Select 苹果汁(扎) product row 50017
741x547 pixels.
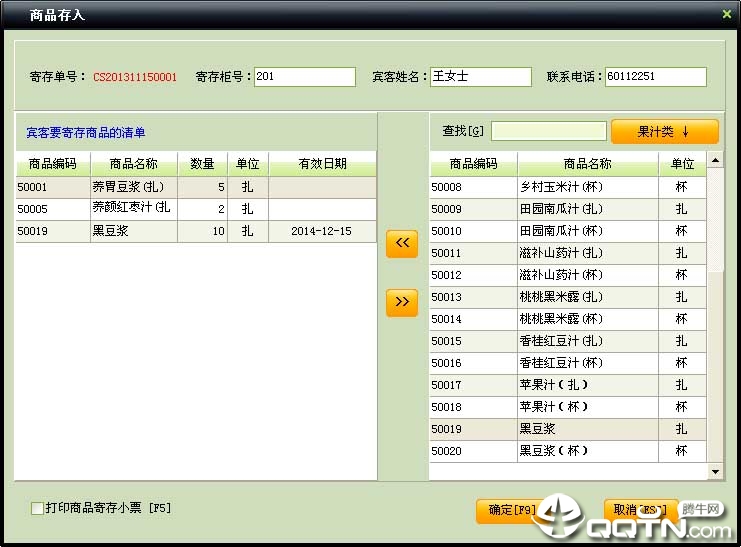coord(586,385)
